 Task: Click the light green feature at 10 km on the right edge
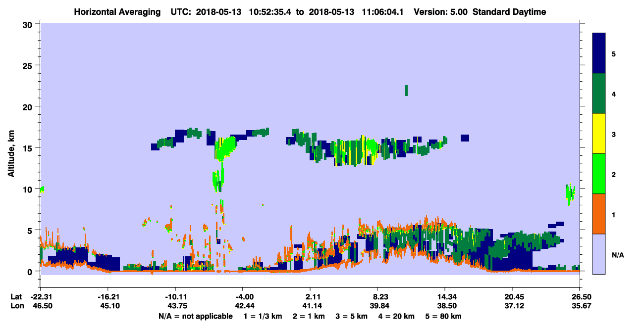pyautogui.click(x=571, y=194)
